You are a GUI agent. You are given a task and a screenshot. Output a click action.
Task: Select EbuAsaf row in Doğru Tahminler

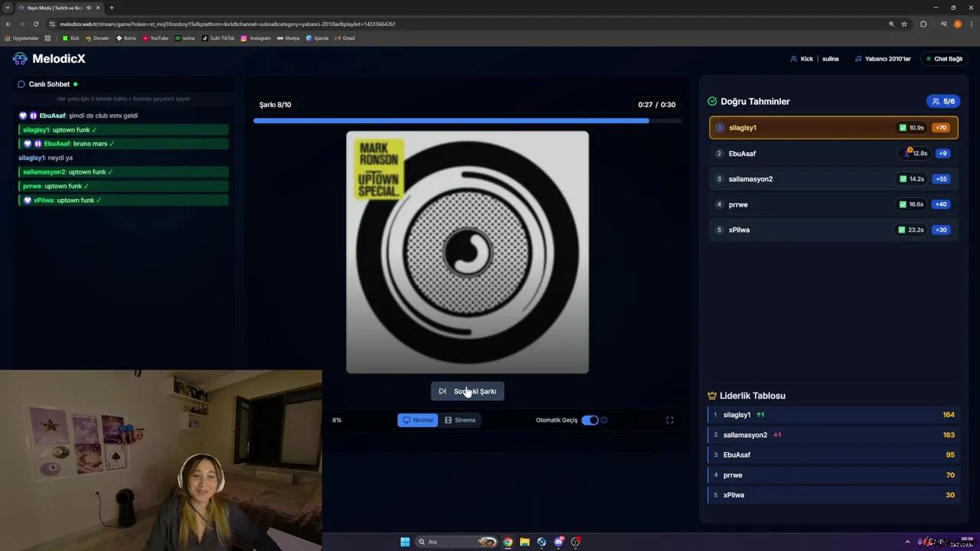834,153
